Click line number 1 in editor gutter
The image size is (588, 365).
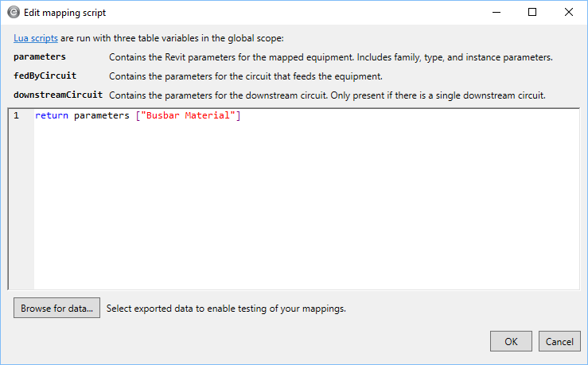[x=17, y=116]
